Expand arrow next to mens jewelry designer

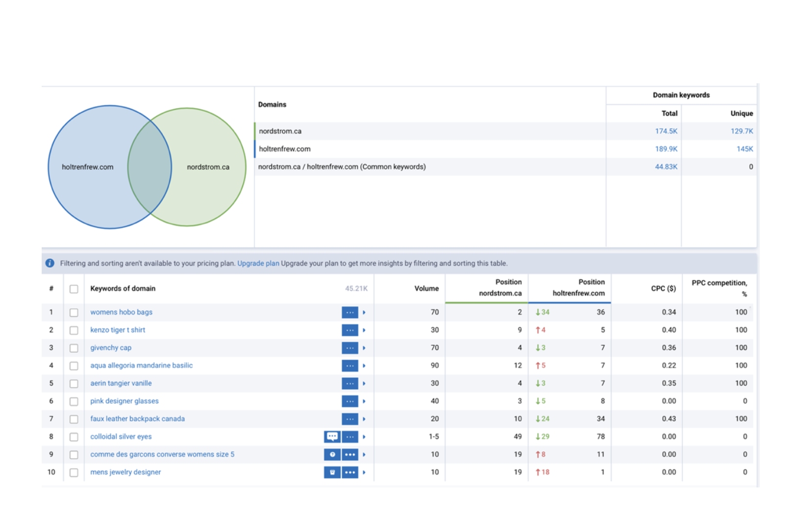click(x=364, y=472)
